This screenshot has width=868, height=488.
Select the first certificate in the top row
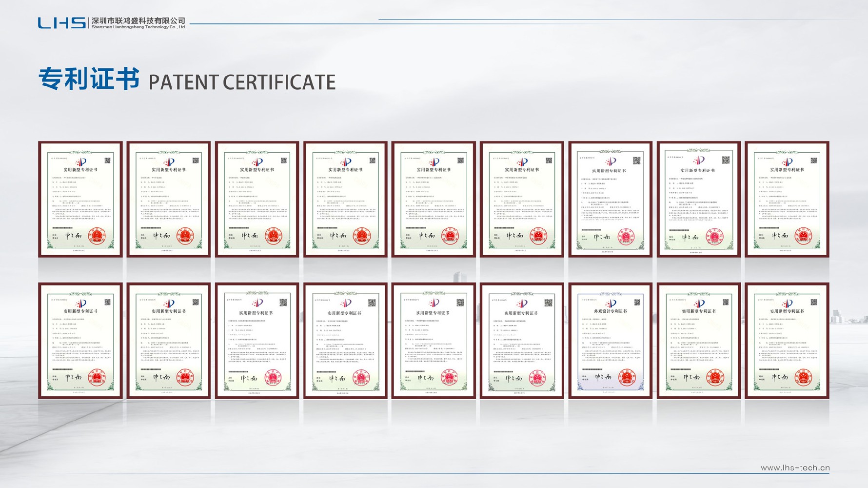(x=80, y=199)
